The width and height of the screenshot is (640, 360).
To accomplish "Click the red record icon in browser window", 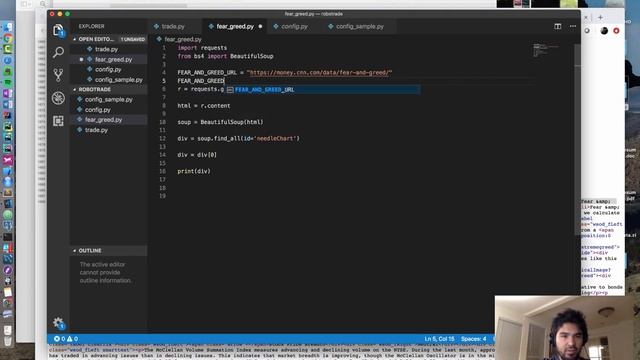I will point(616,31).
